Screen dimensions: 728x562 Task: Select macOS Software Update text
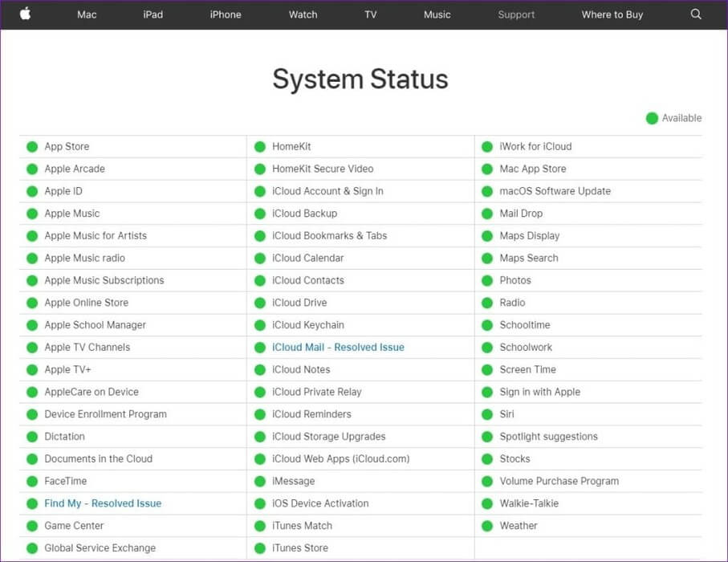tap(555, 191)
